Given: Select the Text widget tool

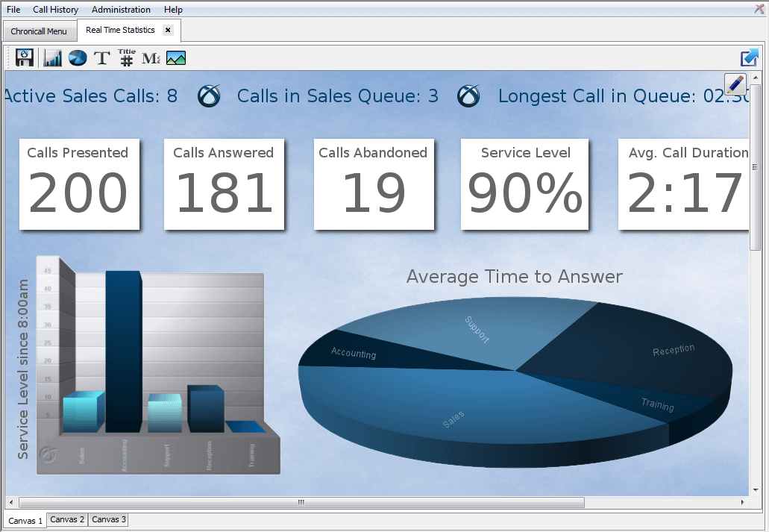Looking at the screenshot, I should pyautogui.click(x=102, y=58).
